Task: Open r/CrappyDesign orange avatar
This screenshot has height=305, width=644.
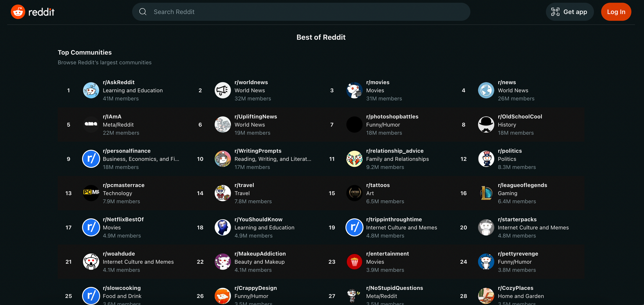Action: point(223,296)
